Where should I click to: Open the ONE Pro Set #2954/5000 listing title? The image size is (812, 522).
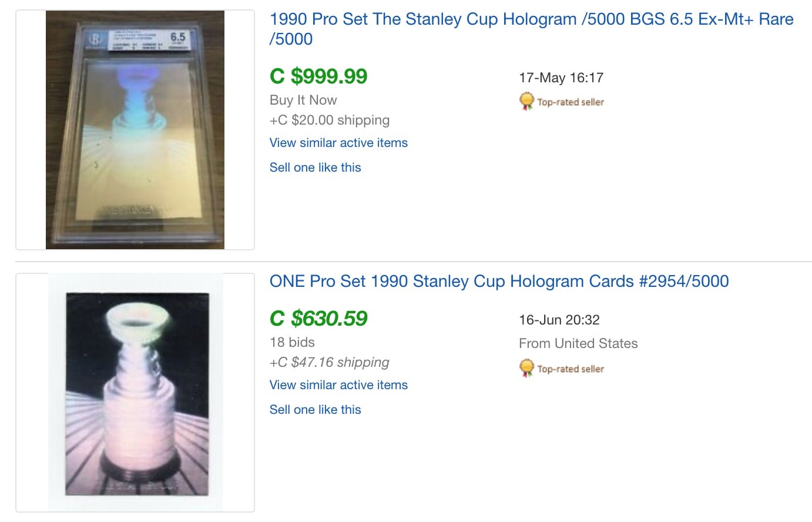(499, 282)
